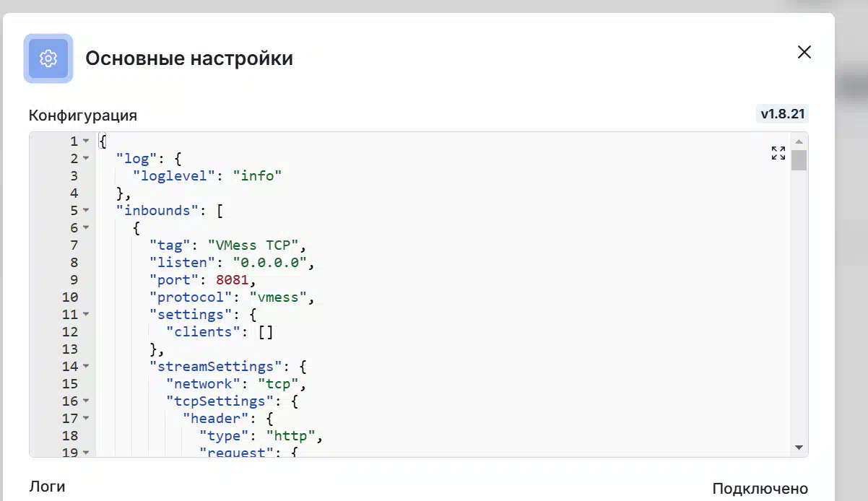868x501 pixels.
Task: Fold the "request" block at line 19
Action: tap(86, 453)
